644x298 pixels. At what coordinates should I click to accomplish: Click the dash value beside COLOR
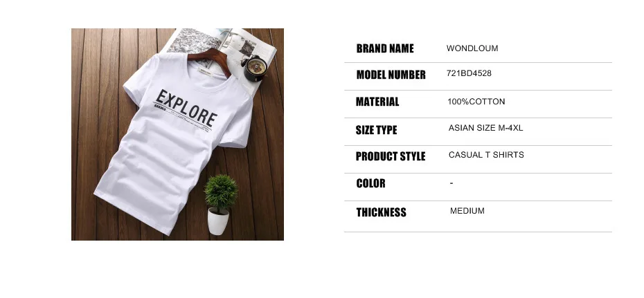(x=451, y=183)
